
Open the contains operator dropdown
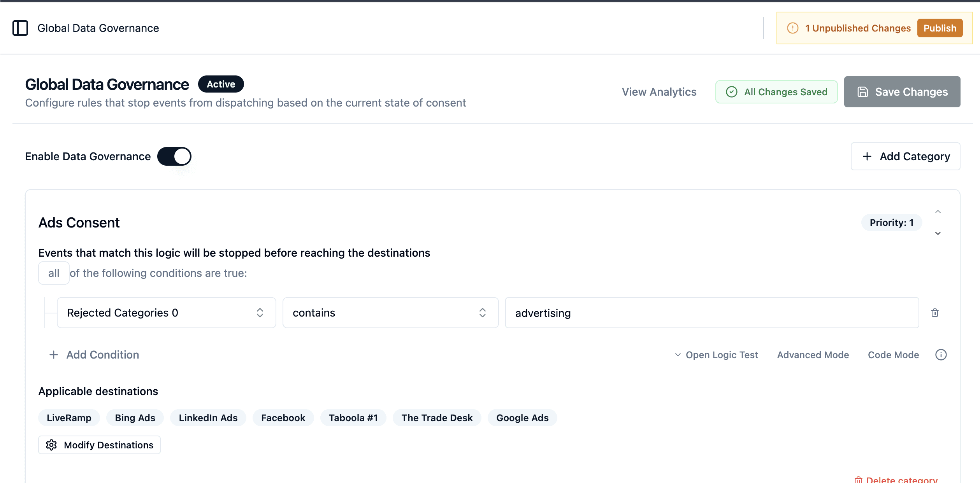coord(390,313)
